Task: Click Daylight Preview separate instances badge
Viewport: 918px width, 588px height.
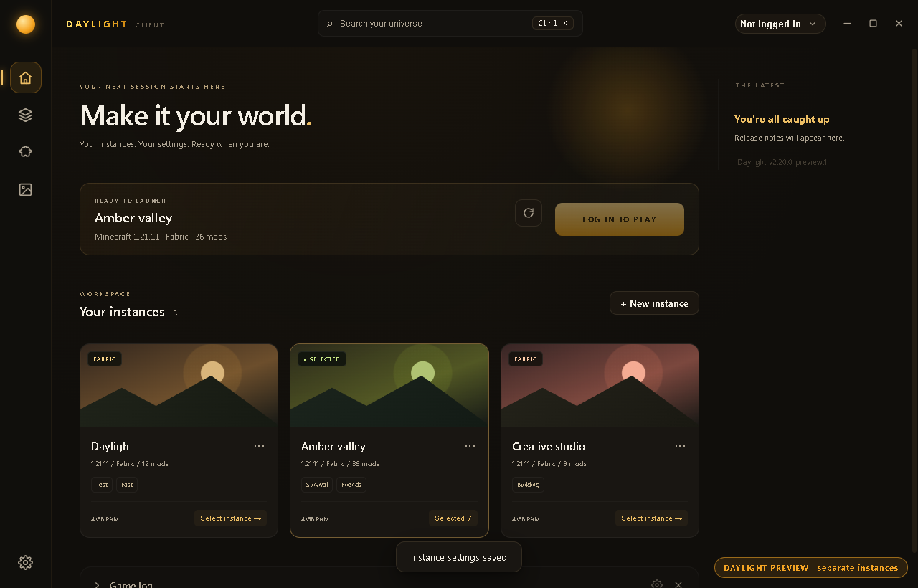Action: [x=811, y=568]
